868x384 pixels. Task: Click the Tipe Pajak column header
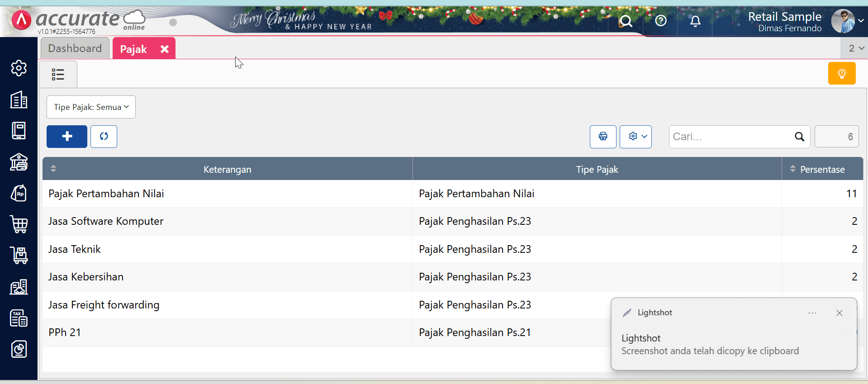597,169
